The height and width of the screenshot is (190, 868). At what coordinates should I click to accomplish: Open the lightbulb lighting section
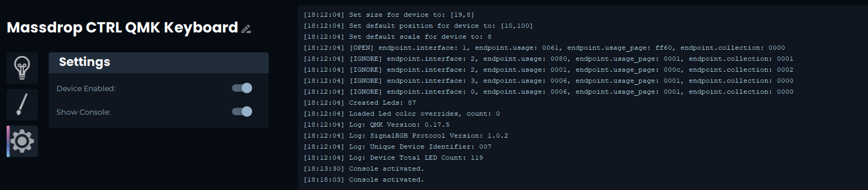point(22,68)
